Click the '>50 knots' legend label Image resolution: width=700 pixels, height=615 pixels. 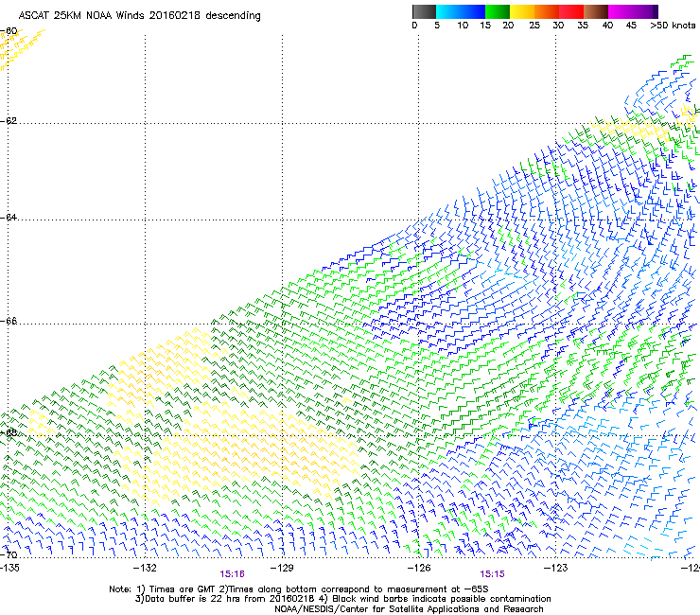pyautogui.click(x=673, y=26)
